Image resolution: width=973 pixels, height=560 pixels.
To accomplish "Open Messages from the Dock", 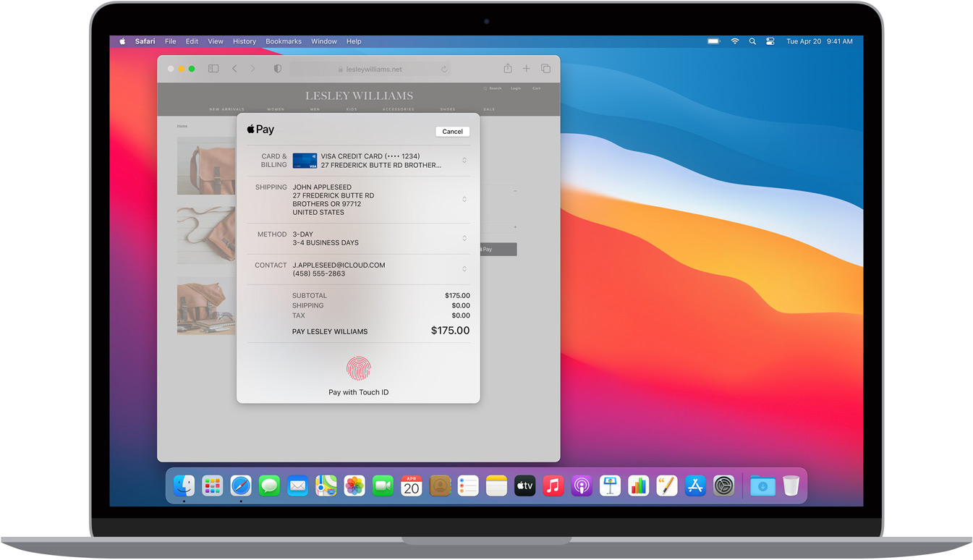I will 269,485.
